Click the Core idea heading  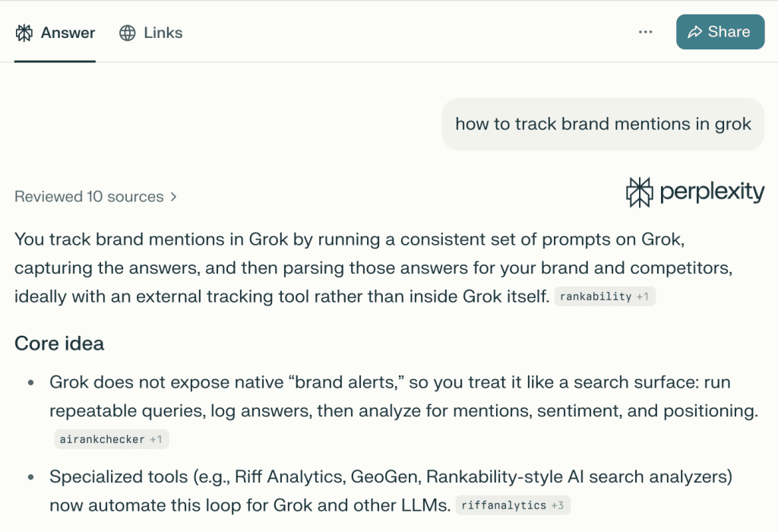(x=59, y=344)
